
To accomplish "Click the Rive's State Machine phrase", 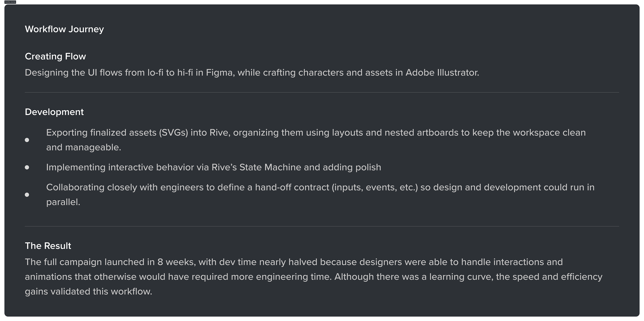I will click(256, 167).
